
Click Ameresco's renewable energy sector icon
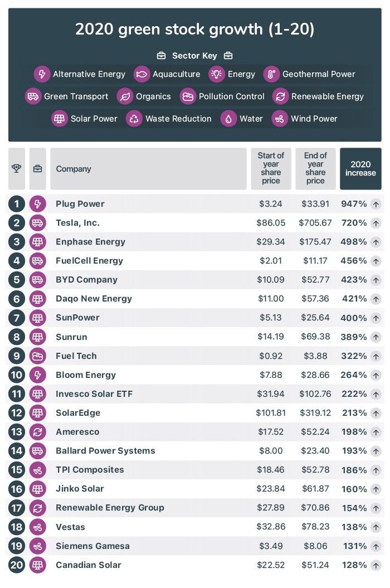click(x=37, y=432)
